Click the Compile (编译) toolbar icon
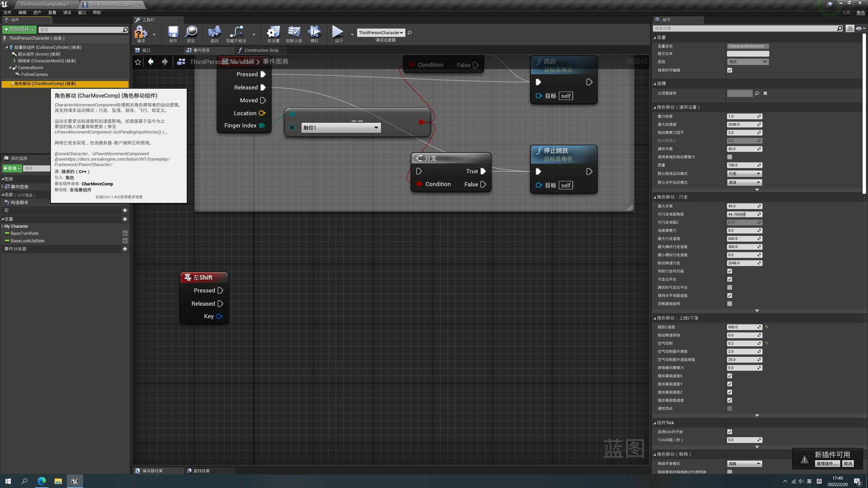Viewport: 868px width, 488px height. (x=141, y=34)
